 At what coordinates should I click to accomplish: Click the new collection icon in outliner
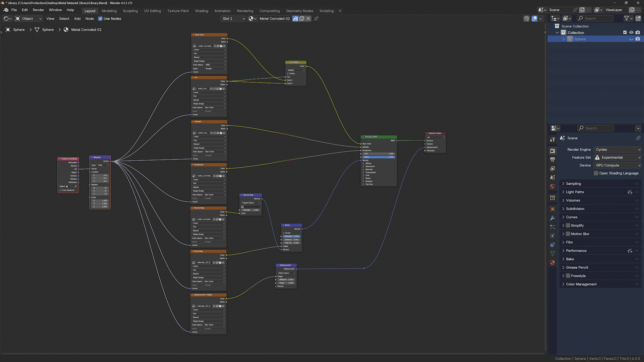click(x=638, y=18)
